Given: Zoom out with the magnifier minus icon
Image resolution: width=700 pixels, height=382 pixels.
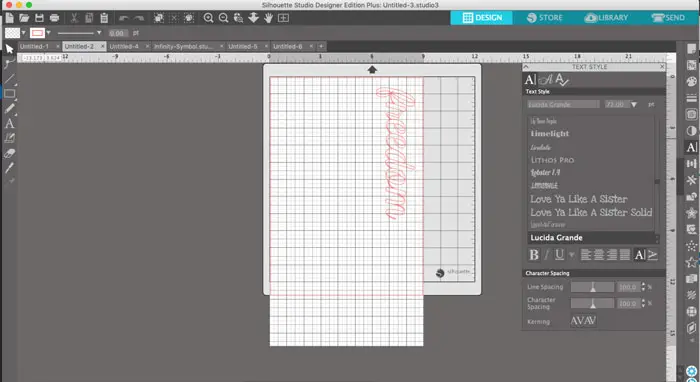Looking at the screenshot, I should (x=224, y=18).
